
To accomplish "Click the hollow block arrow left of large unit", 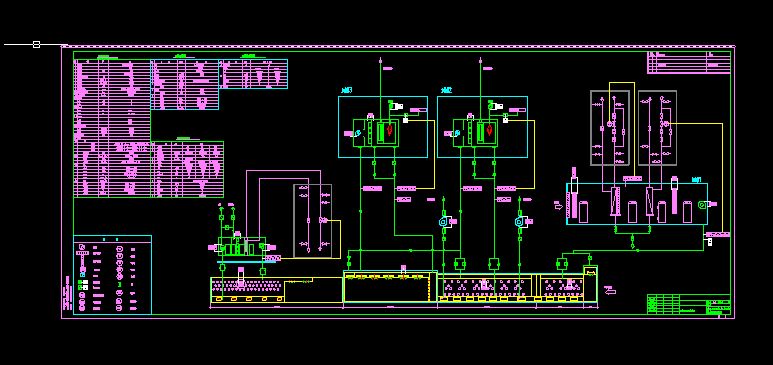I will coord(559,207).
